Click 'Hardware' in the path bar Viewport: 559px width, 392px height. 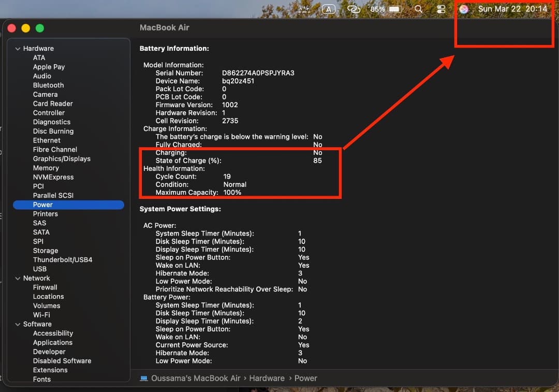click(x=267, y=378)
